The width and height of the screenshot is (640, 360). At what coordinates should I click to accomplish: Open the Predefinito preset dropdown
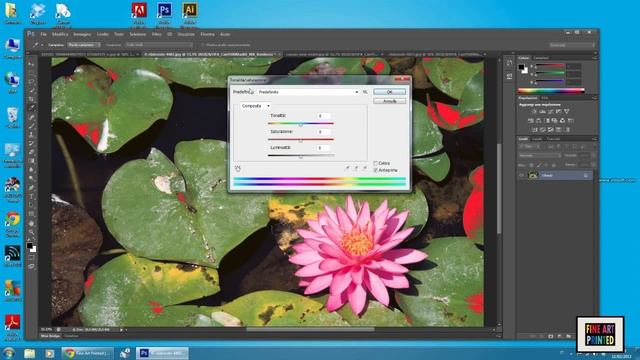[x=308, y=92]
